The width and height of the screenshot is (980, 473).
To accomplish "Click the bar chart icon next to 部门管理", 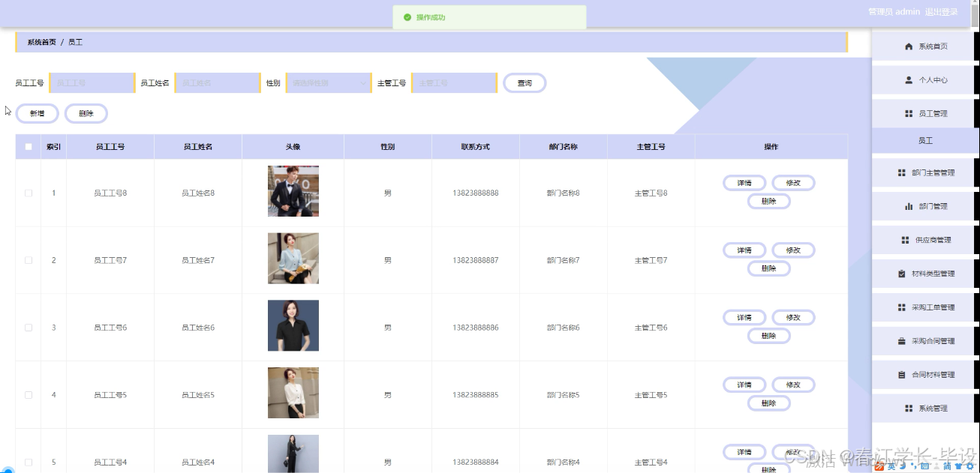I will click(x=908, y=205).
